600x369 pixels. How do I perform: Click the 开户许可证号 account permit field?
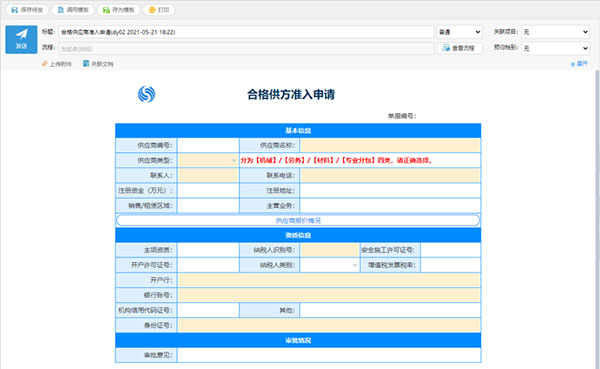tap(208, 265)
